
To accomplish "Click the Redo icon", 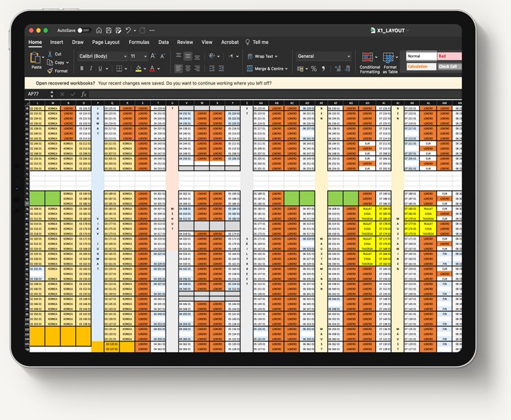I will click(142, 31).
